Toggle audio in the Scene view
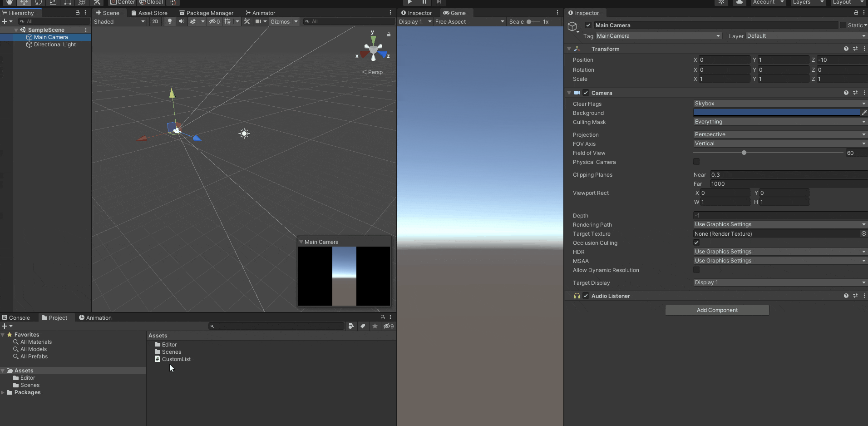868x426 pixels. point(182,21)
